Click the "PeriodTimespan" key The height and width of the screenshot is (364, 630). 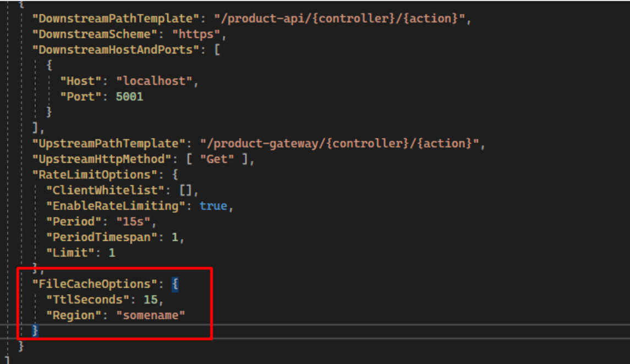click(102, 238)
